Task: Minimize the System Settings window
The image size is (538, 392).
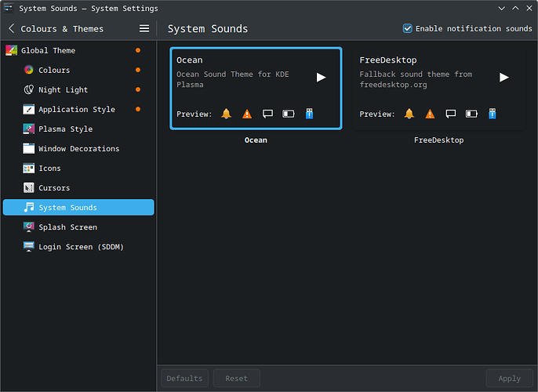Action: (x=501, y=8)
